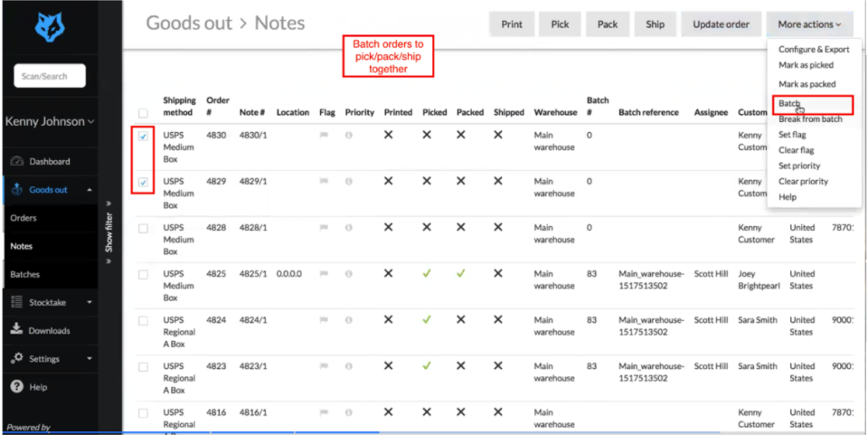Sort by the Batch reference column header

click(649, 112)
